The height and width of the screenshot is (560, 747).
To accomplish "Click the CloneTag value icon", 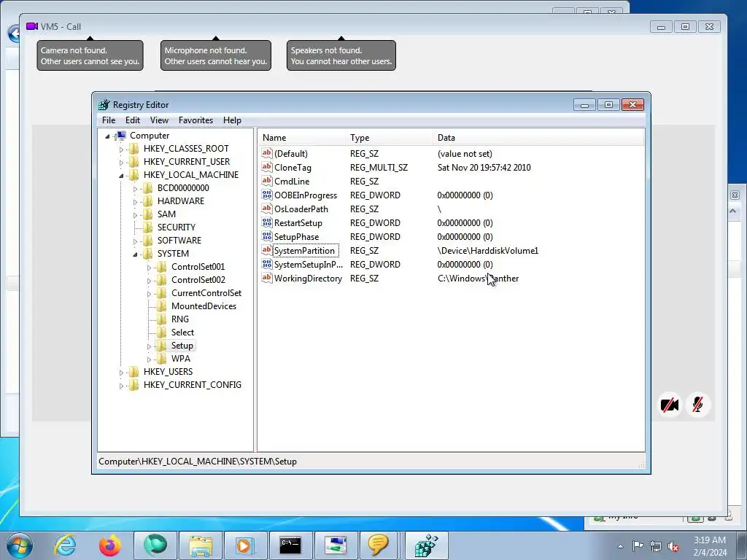I will click(x=267, y=167).
